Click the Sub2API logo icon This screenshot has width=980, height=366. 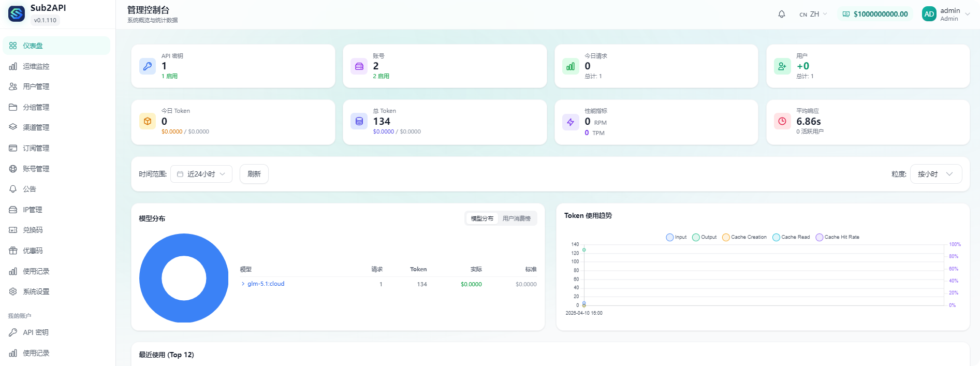(17, 14)
